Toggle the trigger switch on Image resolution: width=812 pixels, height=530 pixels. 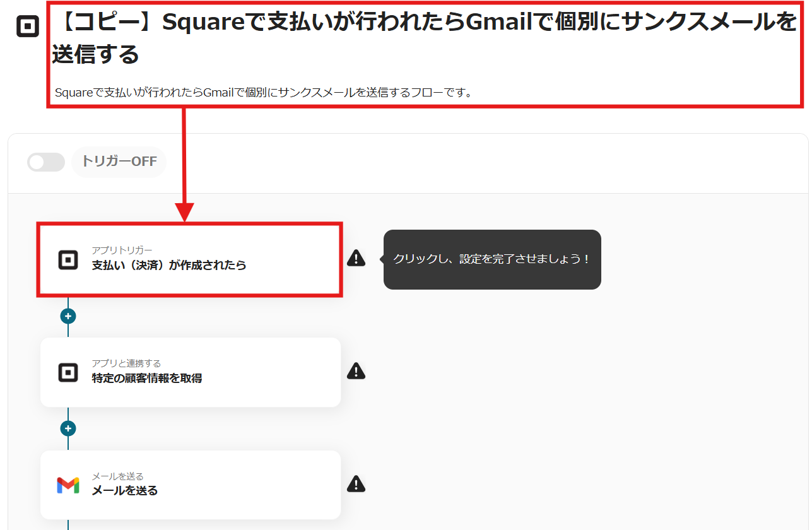click(46, 162)
